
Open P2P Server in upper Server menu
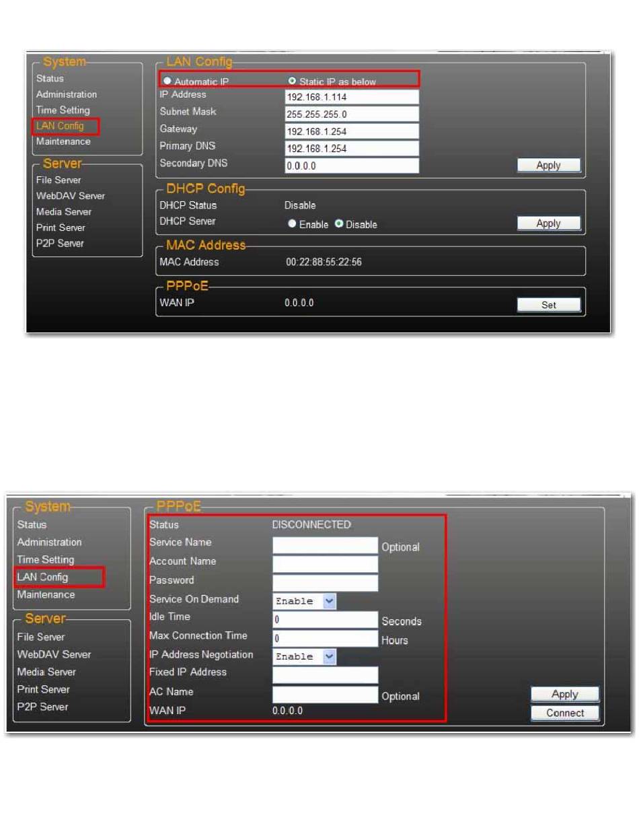pyautogui.click(x=61, y=243)
